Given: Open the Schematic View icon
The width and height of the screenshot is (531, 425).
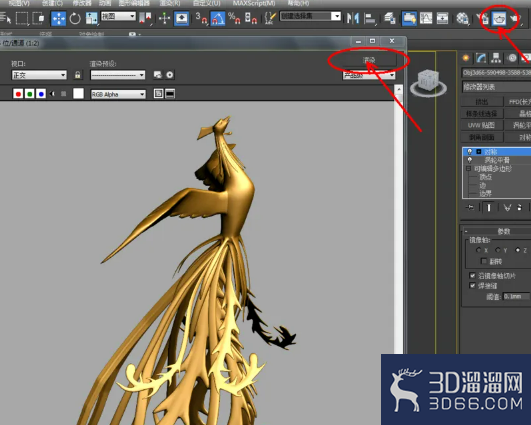Looking at the screenshot, I should (x=442, y=18).
